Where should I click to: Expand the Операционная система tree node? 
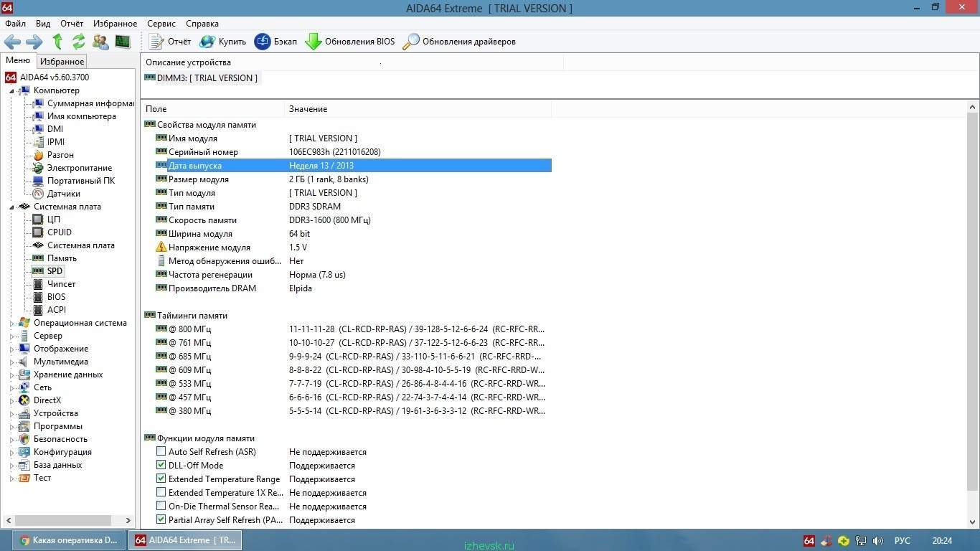click(11, 324)
